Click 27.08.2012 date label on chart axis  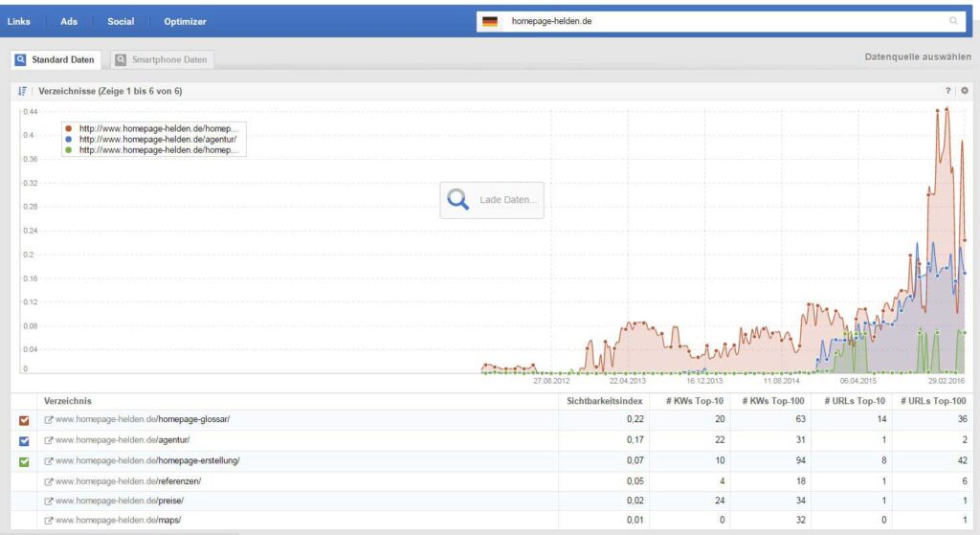(551, 381)
